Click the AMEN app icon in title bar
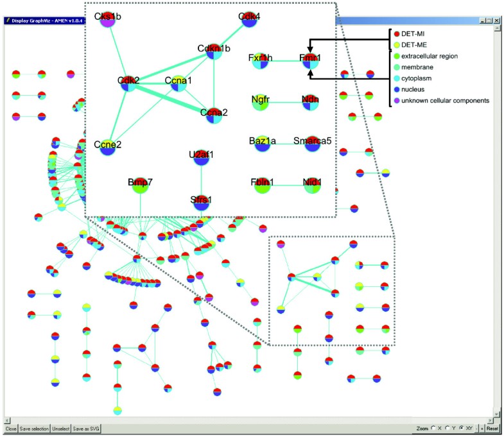This screenshot has height=437, width=504. pos(8,21)
